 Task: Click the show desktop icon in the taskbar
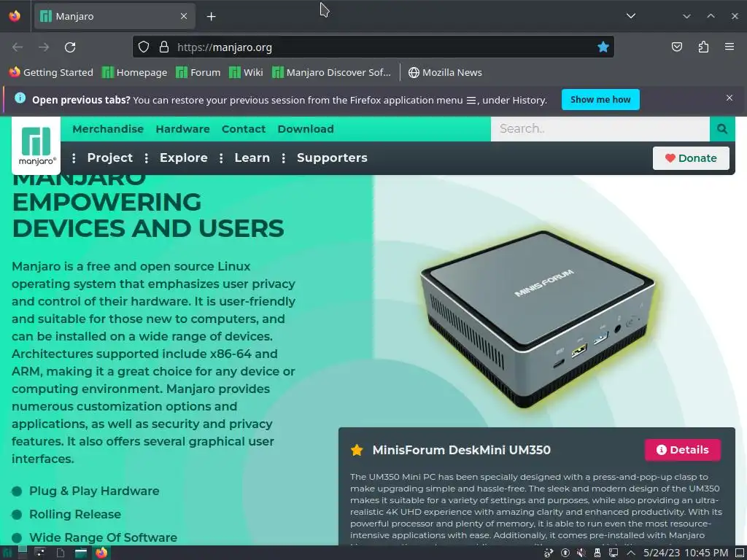click(x=740, y=553)
